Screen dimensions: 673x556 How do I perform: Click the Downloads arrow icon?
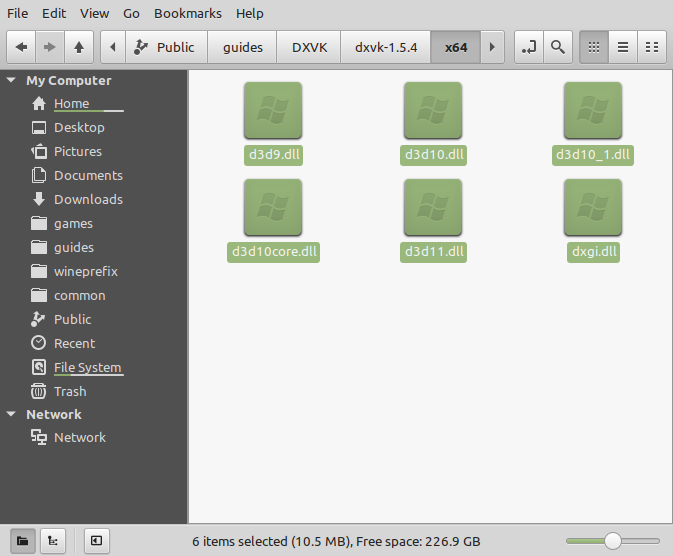point(39,199)
